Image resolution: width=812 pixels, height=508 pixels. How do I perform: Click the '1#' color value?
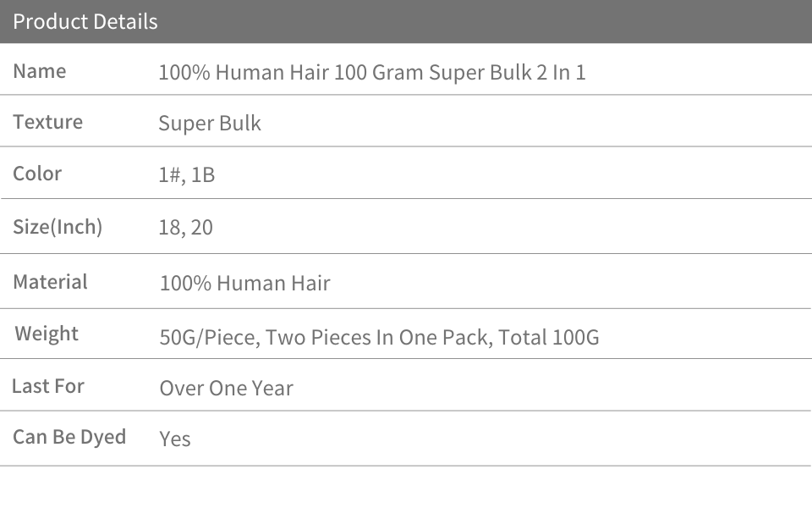(169, 175)
